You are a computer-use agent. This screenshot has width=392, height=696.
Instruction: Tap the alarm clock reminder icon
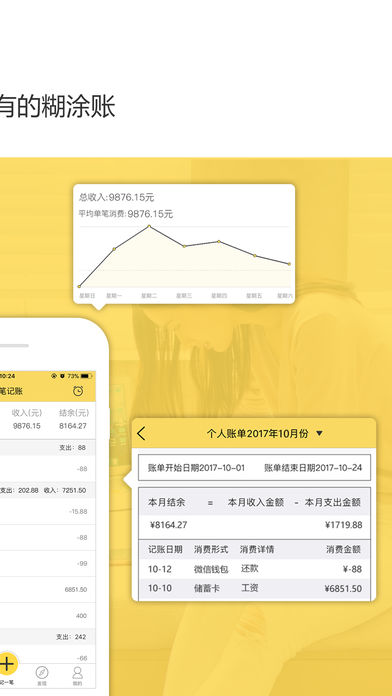78,391
